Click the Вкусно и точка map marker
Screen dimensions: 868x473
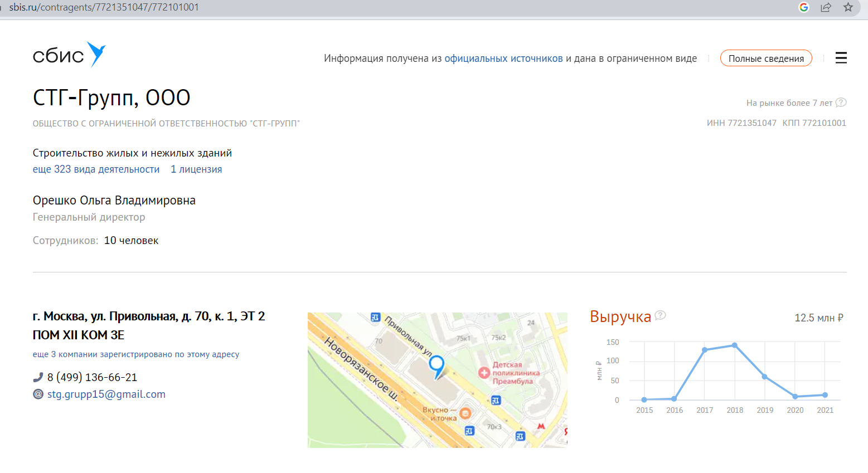tap(465, 413)
